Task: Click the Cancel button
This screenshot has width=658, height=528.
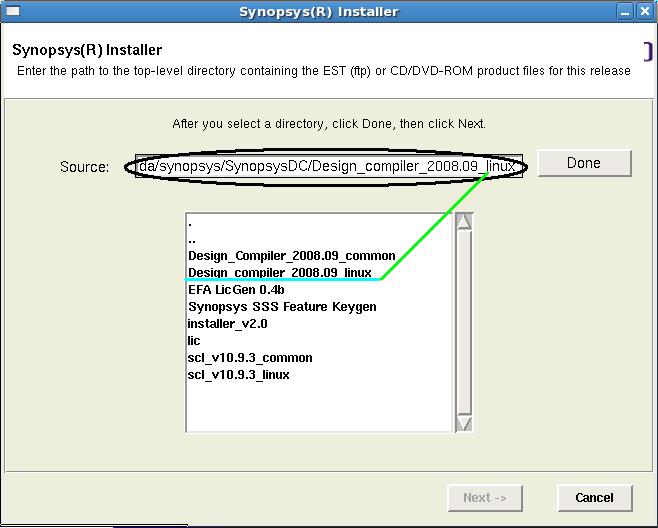Action: [x=595, y=498]
